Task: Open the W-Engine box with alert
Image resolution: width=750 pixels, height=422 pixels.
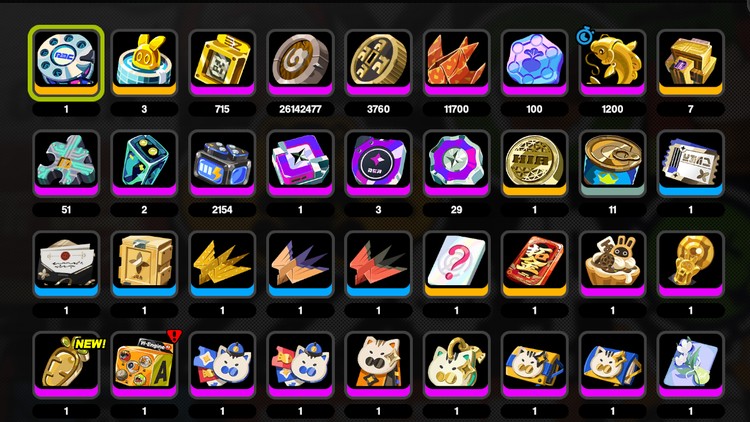Action: click(x=144, y=365)
